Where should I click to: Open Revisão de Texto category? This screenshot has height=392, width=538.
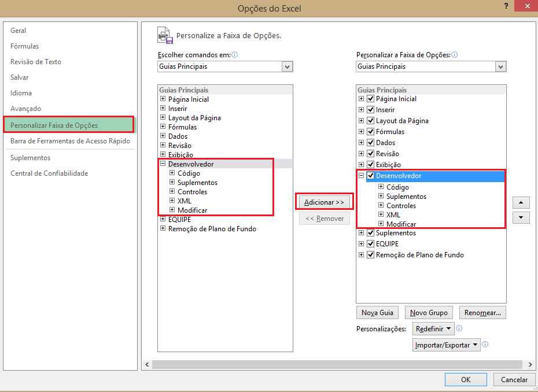click(36, 62)
